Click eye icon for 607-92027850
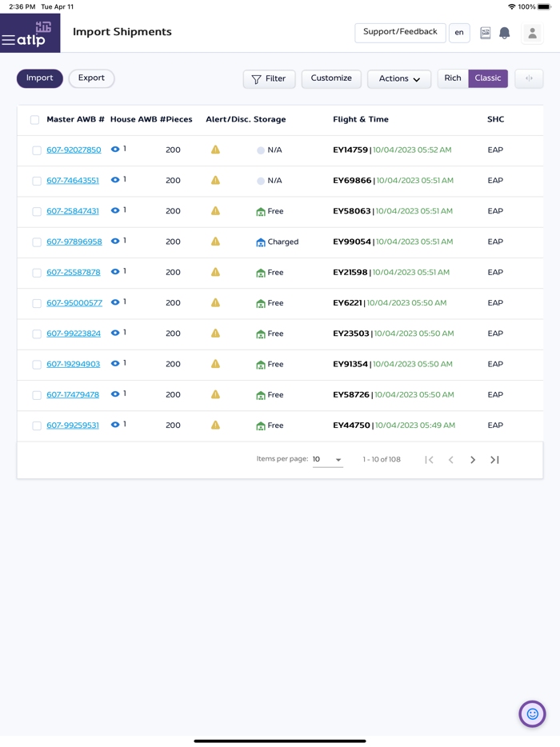560x747 pixels. tap(115, 149)
